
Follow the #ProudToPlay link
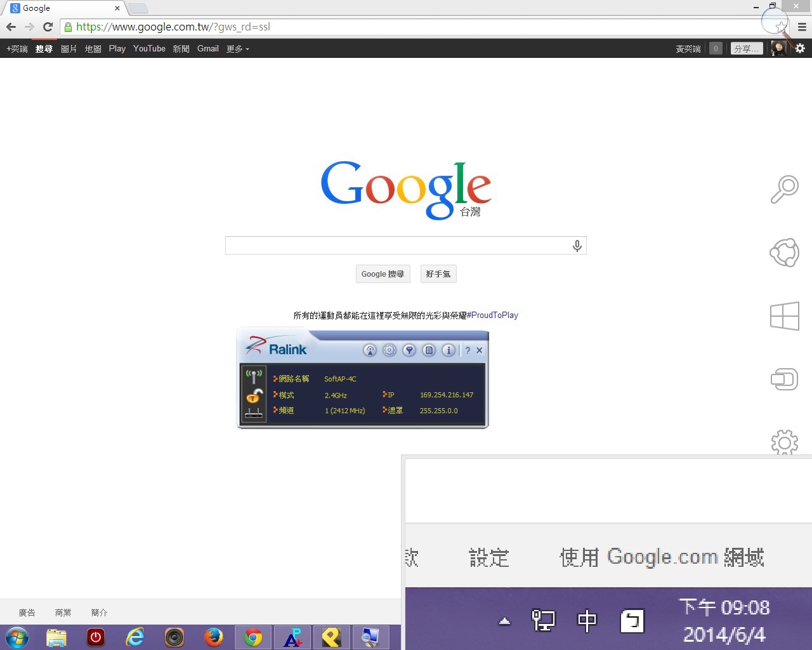[492, 315]
